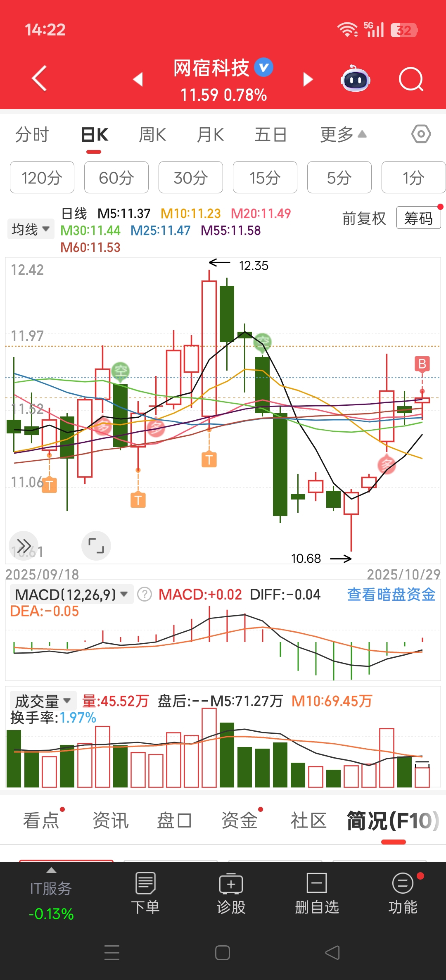Image resolution: width=446 pixels, height=980 pixels.
Task: Tap the 网宿科技 stock title
Action: tap(211, 68)
